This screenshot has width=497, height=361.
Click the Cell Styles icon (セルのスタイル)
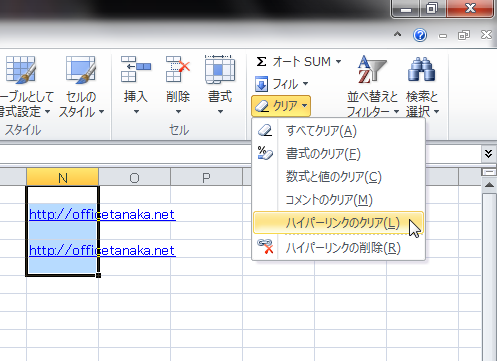pos(81,69)
